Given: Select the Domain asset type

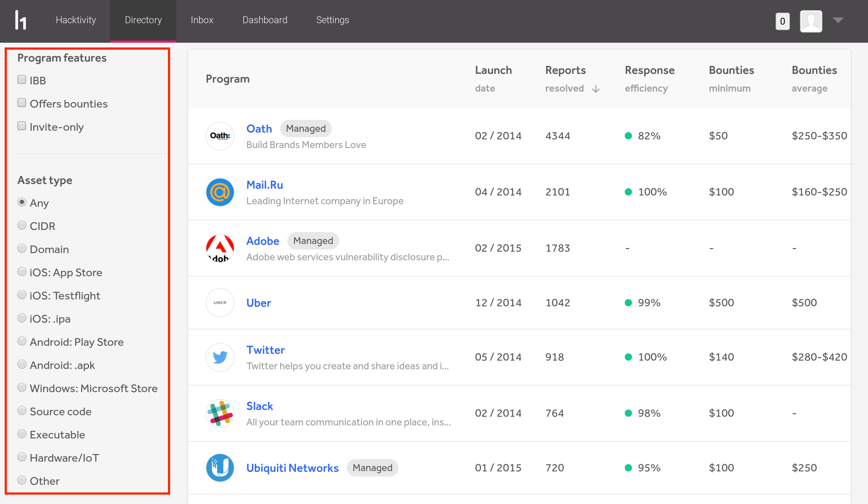Looking at the screenshot, I should (x=22, y=248).
